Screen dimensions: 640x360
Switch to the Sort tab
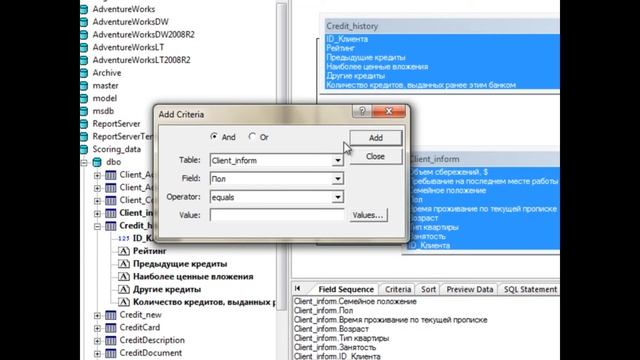click(x=428, y=289)
